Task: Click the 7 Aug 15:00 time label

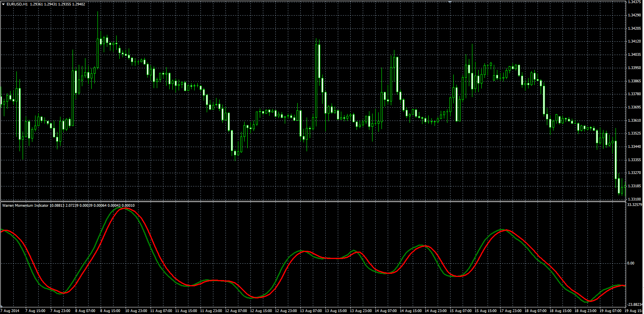Action: tap(35, 311)
